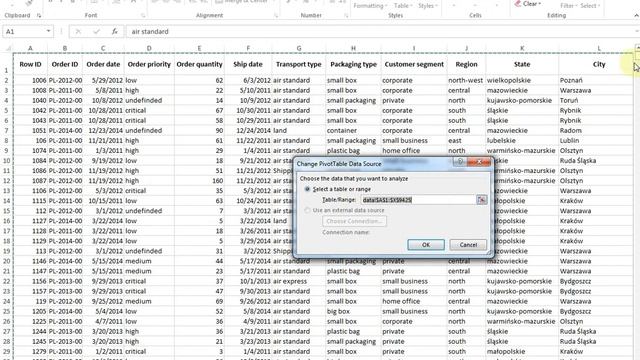Click the 'Ruda Śląska' cell in row 10

596,161
